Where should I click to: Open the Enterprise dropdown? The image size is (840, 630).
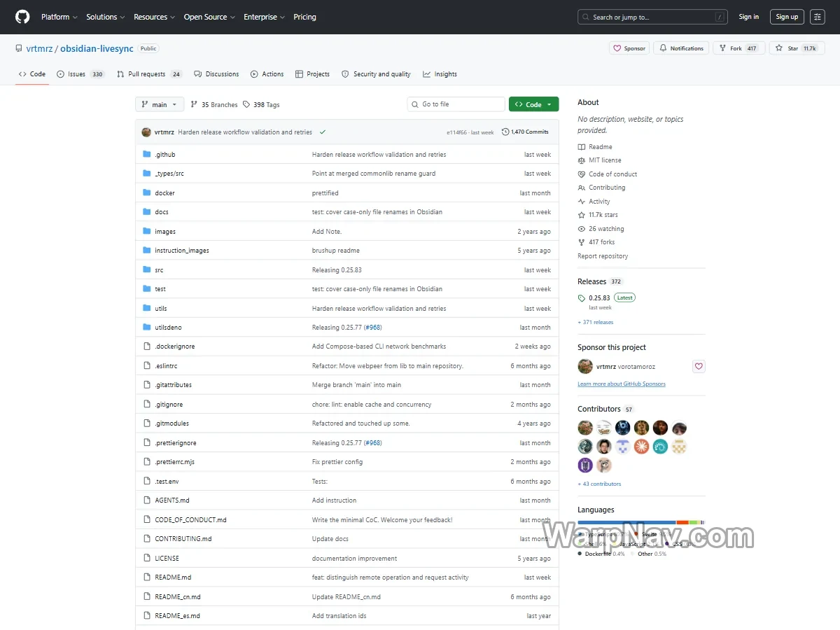(x=264, y=17)
